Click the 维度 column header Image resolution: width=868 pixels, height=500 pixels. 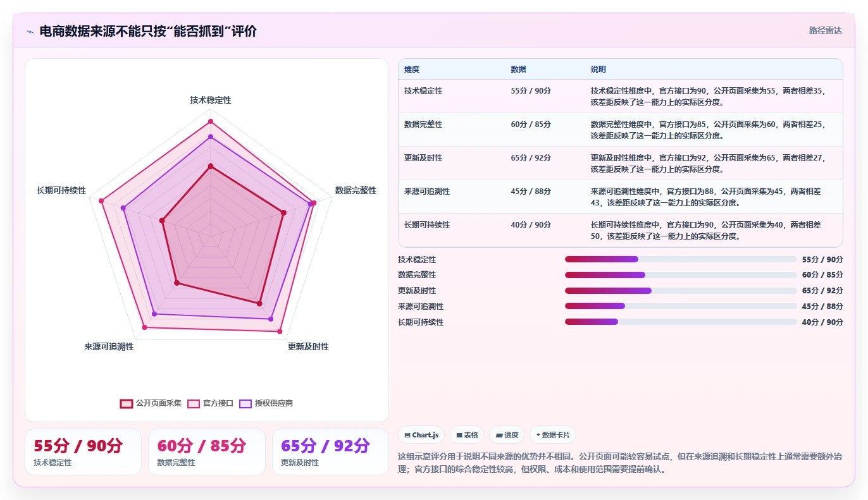click(412, 69)
